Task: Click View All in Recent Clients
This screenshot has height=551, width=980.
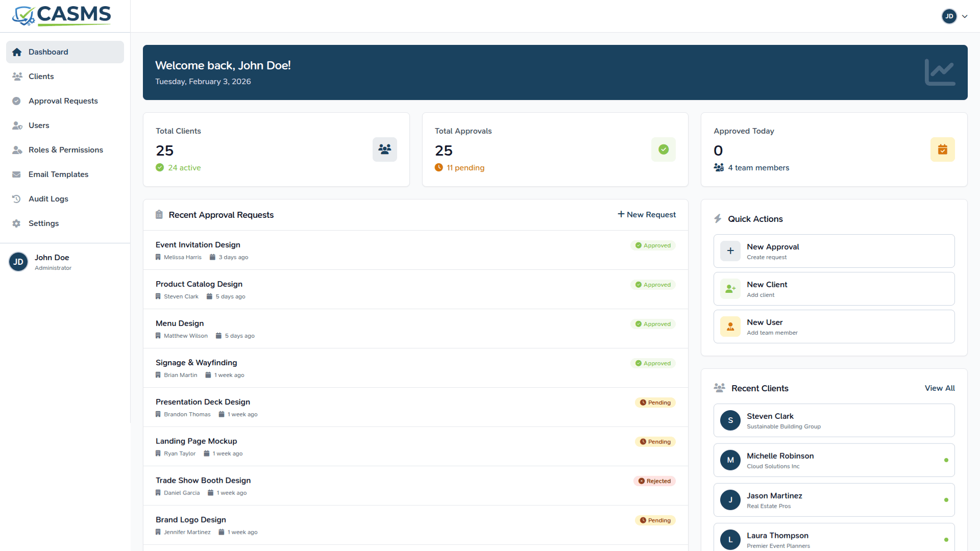Action: 939,388
